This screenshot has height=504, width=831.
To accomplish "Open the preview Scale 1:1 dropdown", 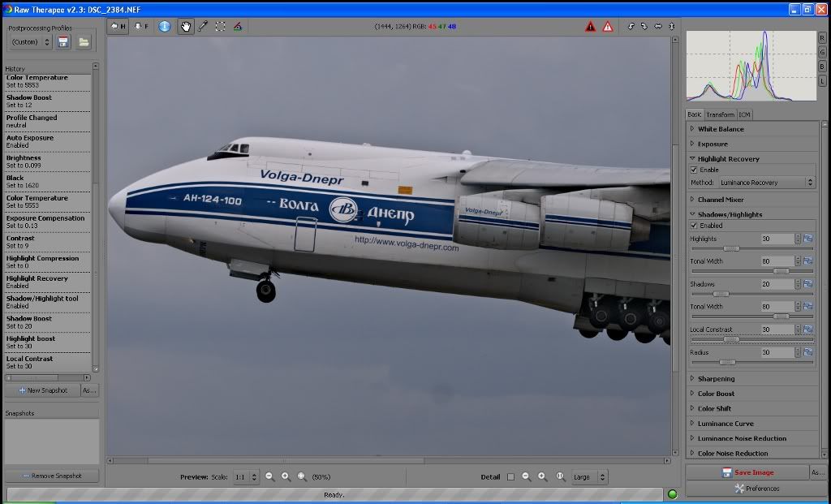I will point(245,476).
